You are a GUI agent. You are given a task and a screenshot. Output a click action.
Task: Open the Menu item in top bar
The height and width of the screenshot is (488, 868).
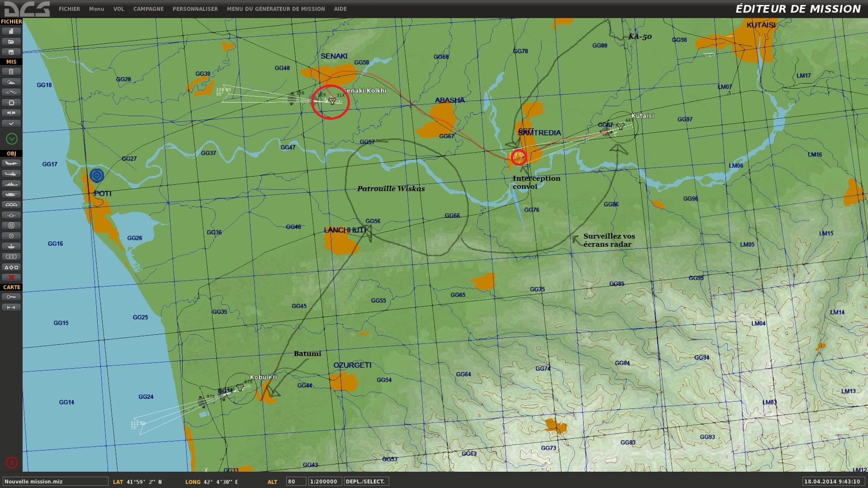tap(96, 9)
